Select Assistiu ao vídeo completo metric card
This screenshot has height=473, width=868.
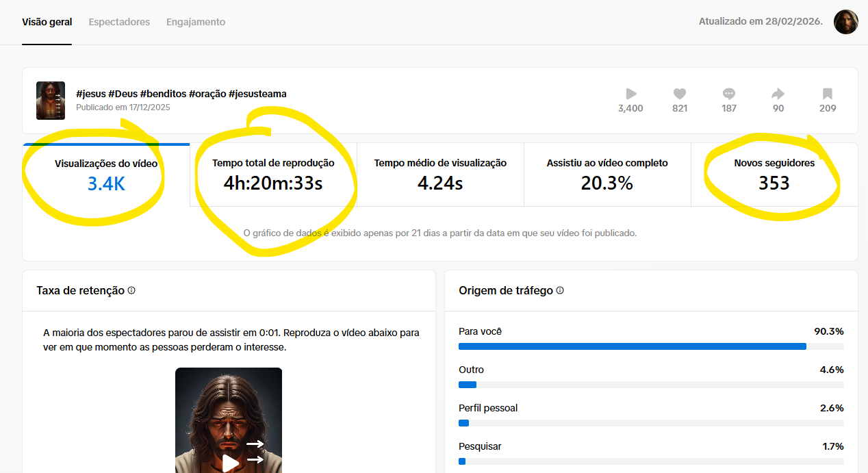(x=607, y=175)
